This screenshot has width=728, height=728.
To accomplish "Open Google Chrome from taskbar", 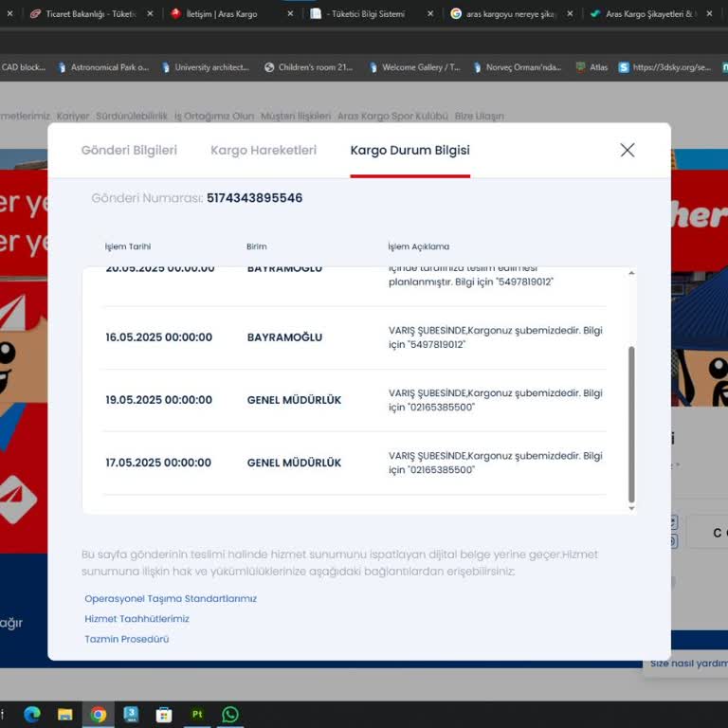I will pos(98,714).
